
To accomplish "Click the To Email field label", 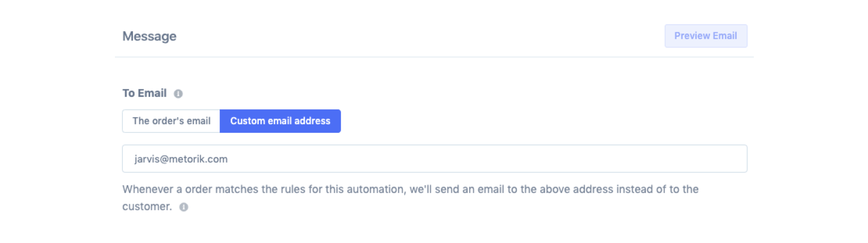I will tap(144, 93).
